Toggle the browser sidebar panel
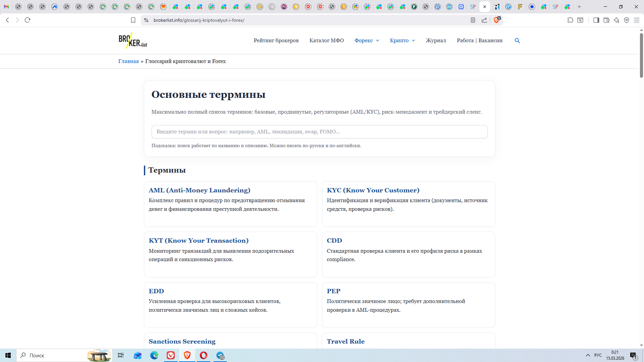644x362 pixels. [596, 20]
